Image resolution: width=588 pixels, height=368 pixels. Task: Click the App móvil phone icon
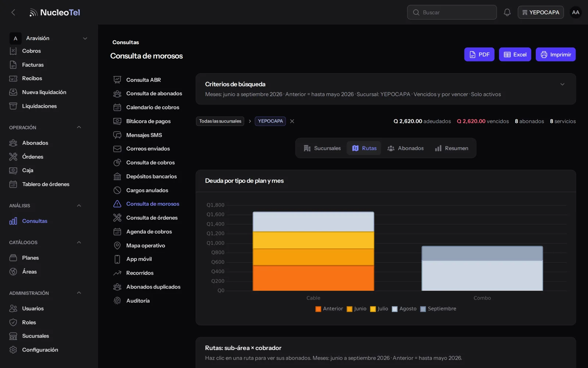point(117,259)
